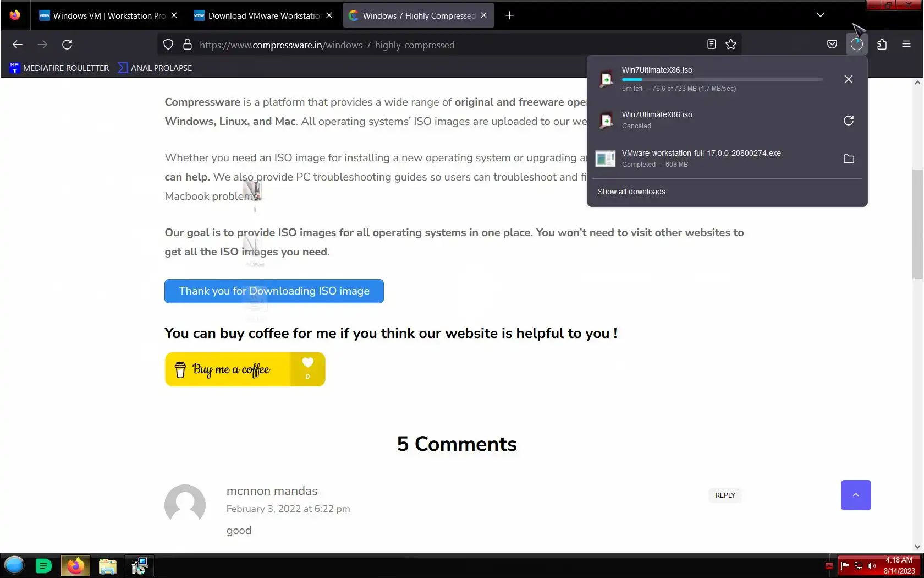This screenshot has width=924, height=578.
Task: Click the page vertical scrollbar thumb
Action: [x=917, y=224]
